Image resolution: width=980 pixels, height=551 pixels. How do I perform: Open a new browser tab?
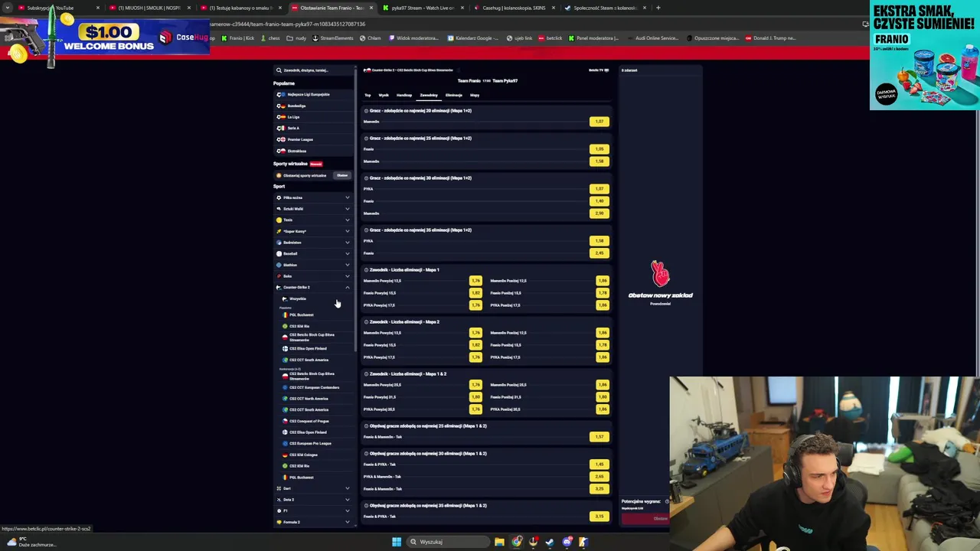tap(658, 8)
